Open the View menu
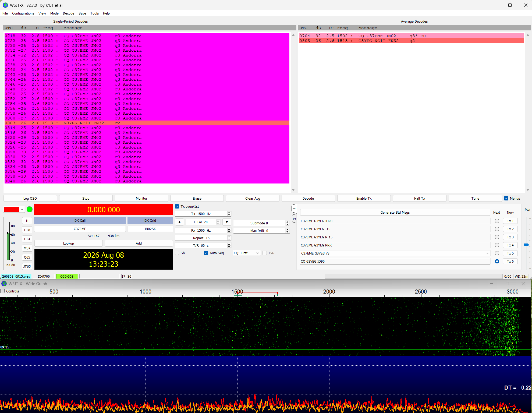Screen dimensions: 532x413 coord(42,13)
